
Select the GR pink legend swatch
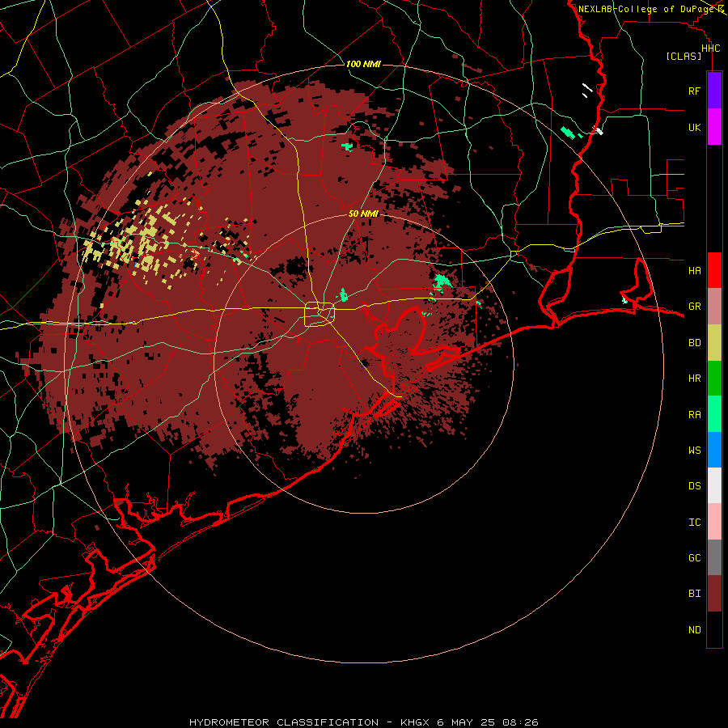(714, 307)
